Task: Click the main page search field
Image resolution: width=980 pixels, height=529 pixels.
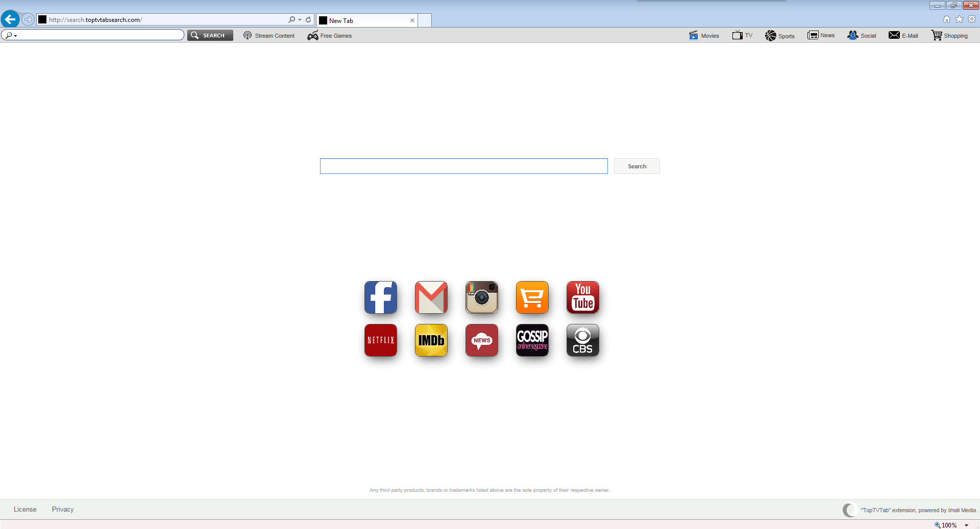Action: 464,166
